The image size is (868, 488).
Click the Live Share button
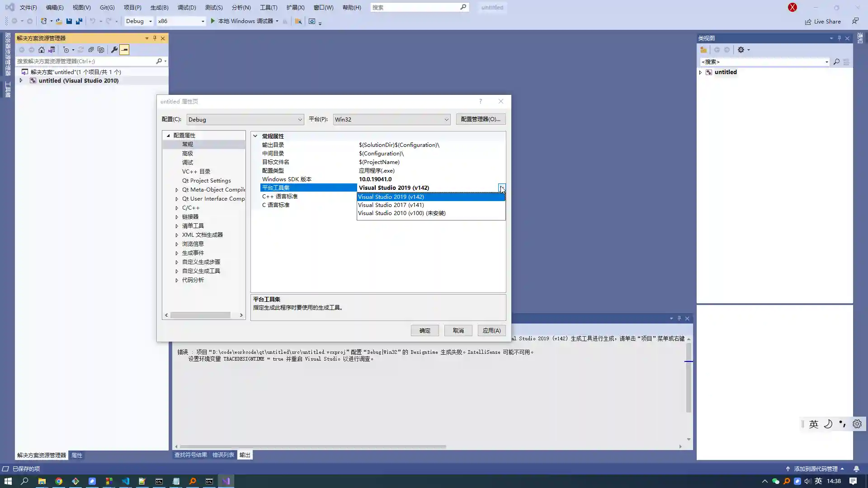tap(823, 21)
